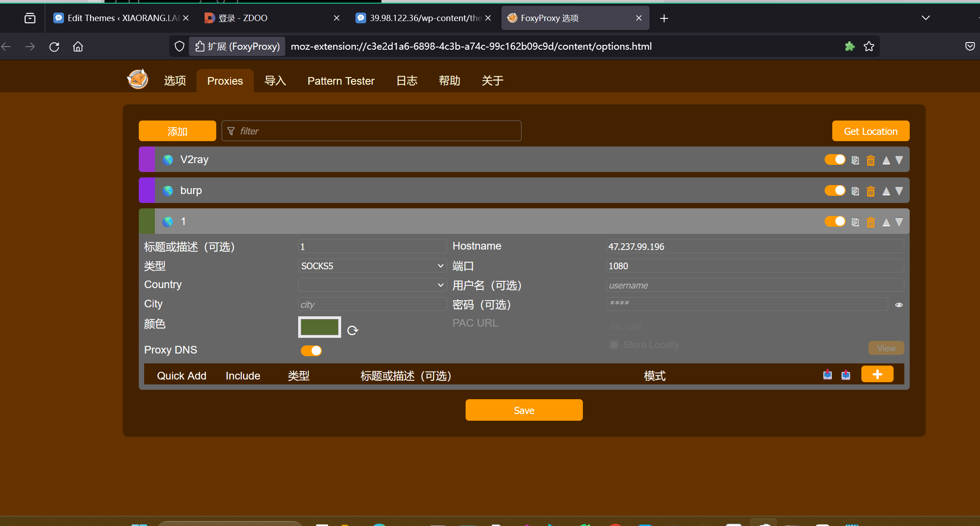
Task: Disable the V2ray proxy toggle
Action: 834,160
